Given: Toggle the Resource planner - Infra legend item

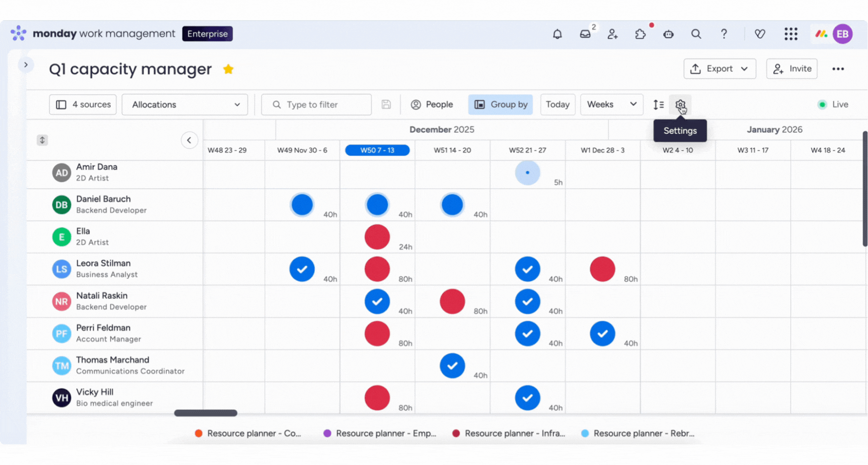Looking at the screenshot, I should pyautogui.click(x=509, y=433).
